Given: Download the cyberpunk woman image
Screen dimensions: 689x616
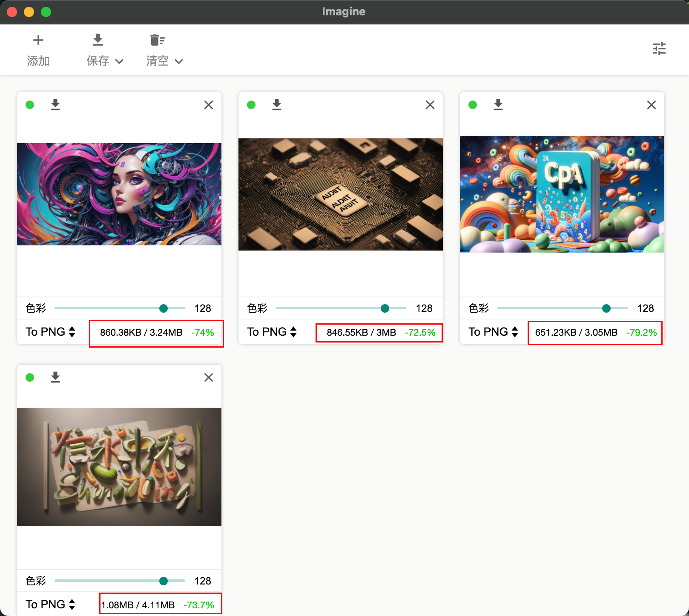Looking at the screenshot, I should pyautogui.click(x=55, y=104).
